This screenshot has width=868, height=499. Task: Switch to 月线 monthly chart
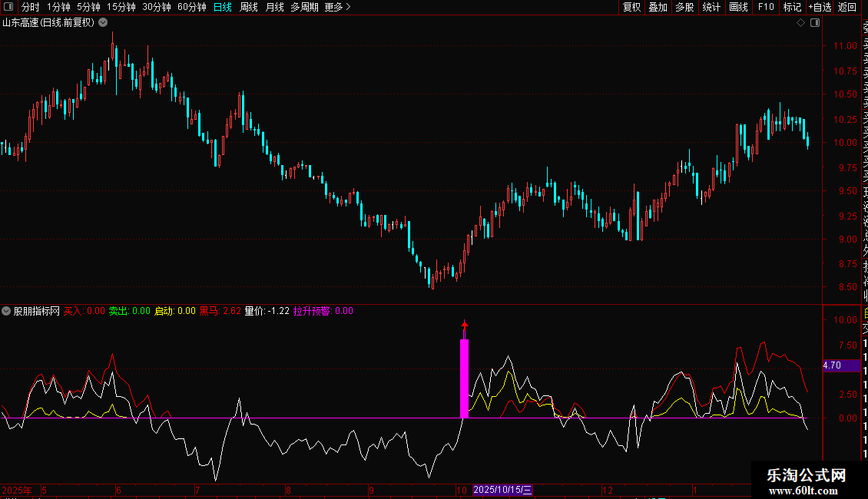(x=274, y=7)
